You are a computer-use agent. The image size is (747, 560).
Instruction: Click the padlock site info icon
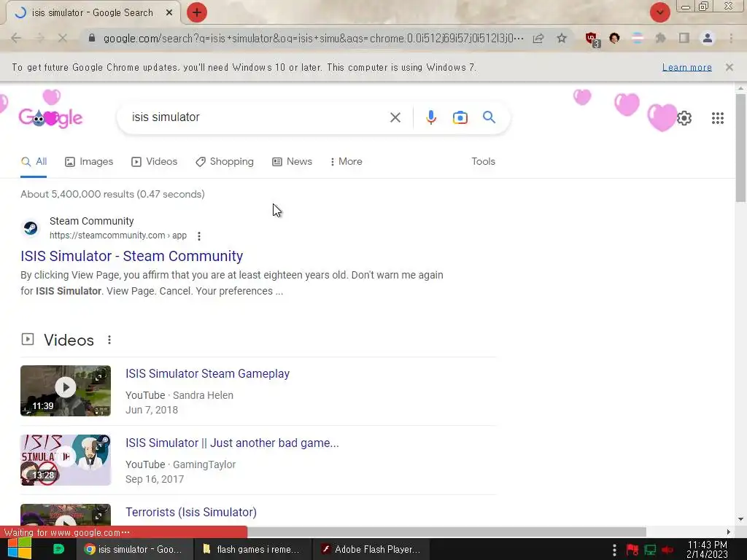pos(92,38)
